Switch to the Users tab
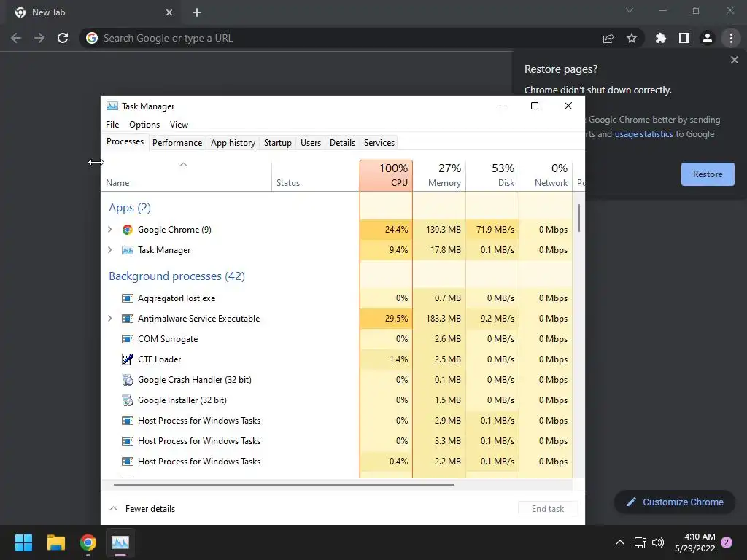This screenshot has width=747, height=560. [311, 143]
